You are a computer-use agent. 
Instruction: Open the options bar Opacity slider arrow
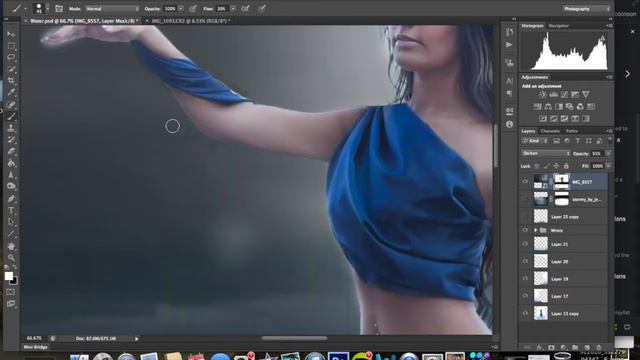[181, 9]
